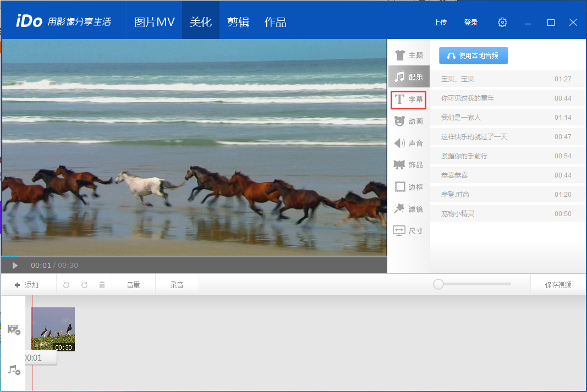The image size is (587, 392).
Task: Switch to the 剪辑 editing tab
Action: coord(238,23)
